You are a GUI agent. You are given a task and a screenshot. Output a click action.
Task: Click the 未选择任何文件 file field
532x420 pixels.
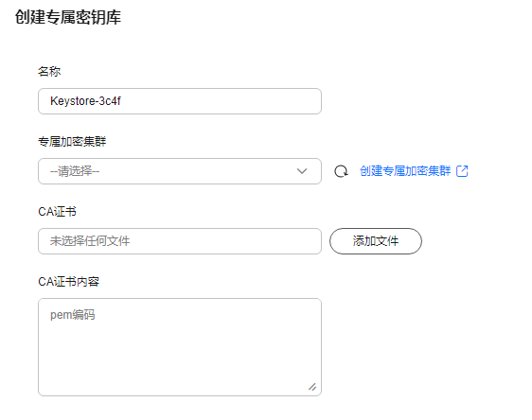(x=180, y=241)
